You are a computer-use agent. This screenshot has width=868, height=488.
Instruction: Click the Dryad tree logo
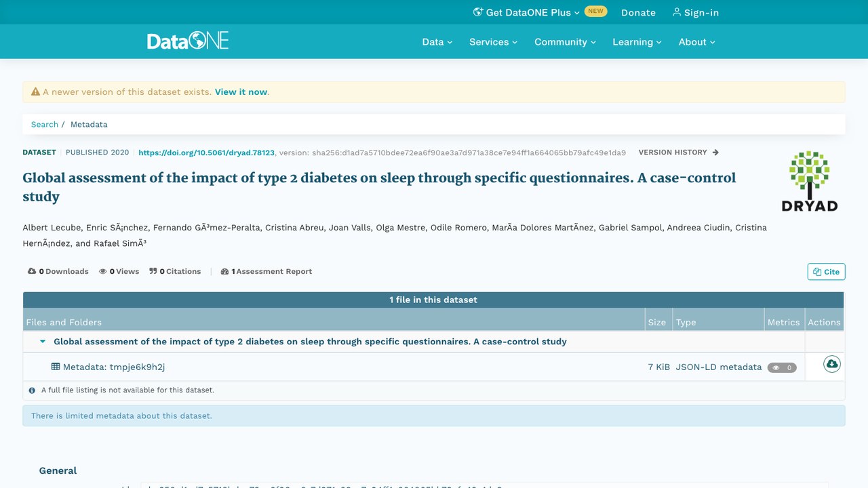coord(810,181)
